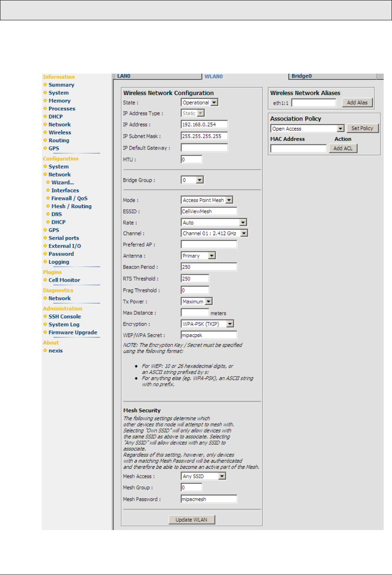Focus the Frag Threshold field
The width and height of the screenshot is (392, 575).
point(195,290)
